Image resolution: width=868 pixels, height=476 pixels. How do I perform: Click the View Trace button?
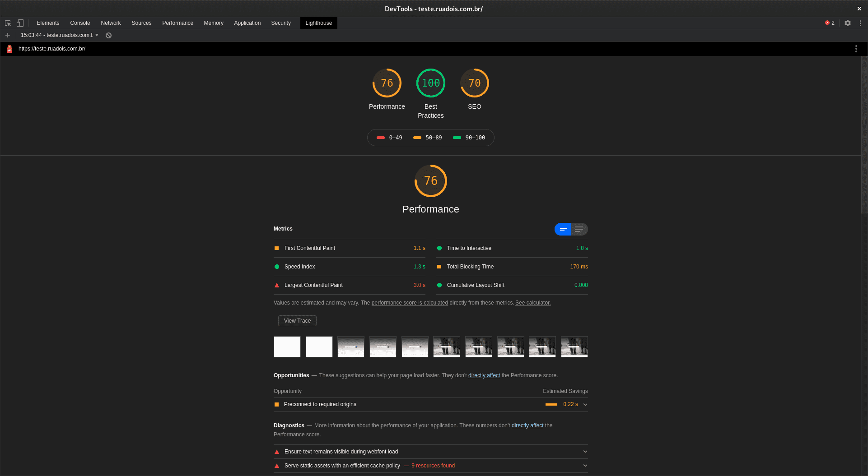297,321
